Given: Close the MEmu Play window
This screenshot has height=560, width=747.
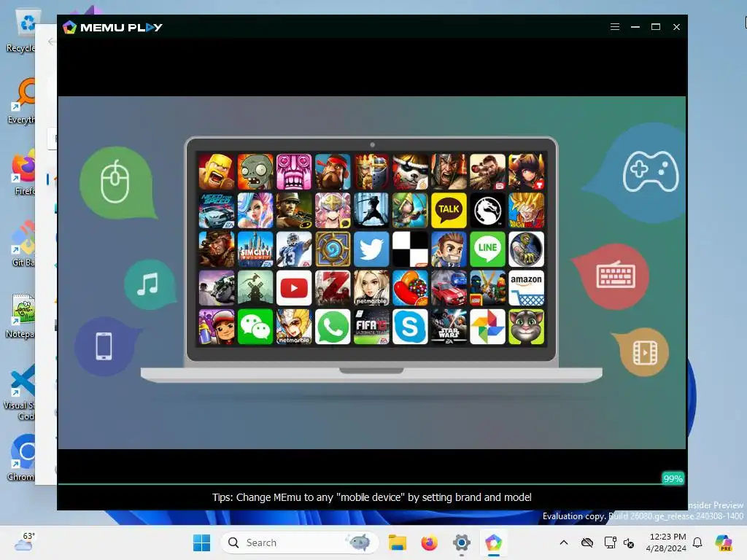Looking at the screenshot, I should click(676, 27).
